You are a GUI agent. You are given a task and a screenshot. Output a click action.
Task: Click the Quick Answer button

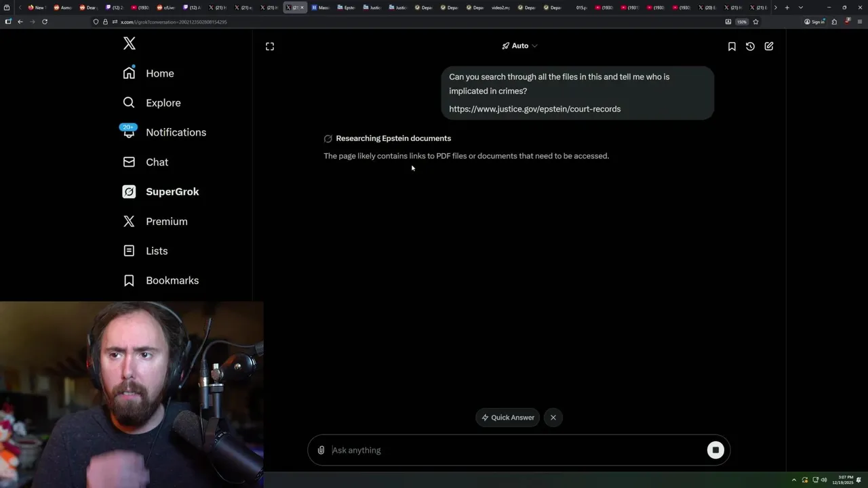(x=508, y=418)
